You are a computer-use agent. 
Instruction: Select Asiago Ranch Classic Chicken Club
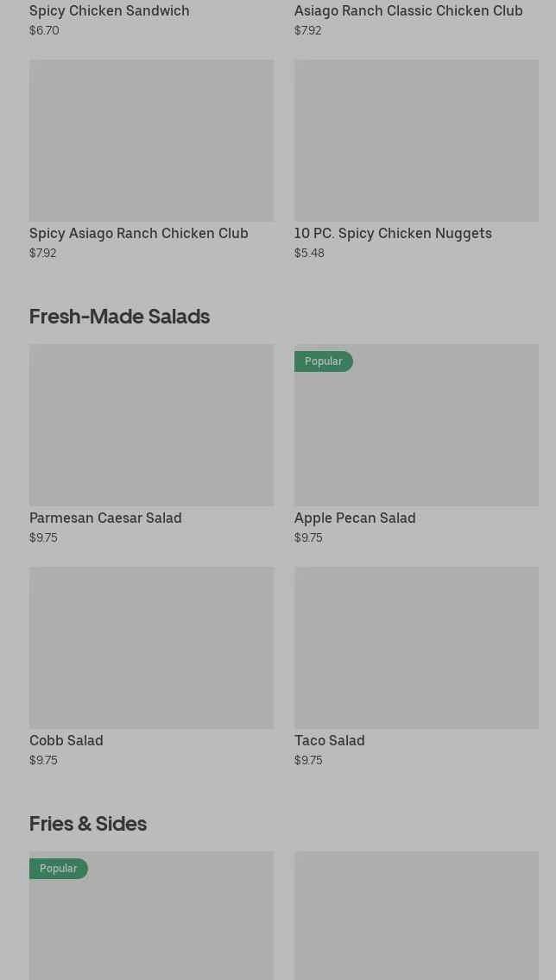(408, 11)
